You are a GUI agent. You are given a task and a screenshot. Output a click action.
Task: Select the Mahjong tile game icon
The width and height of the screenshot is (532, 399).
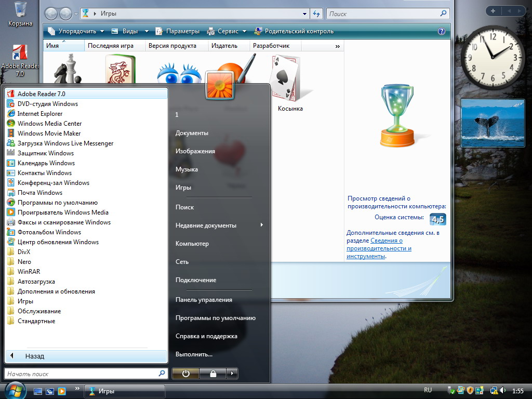click(119, 69)
